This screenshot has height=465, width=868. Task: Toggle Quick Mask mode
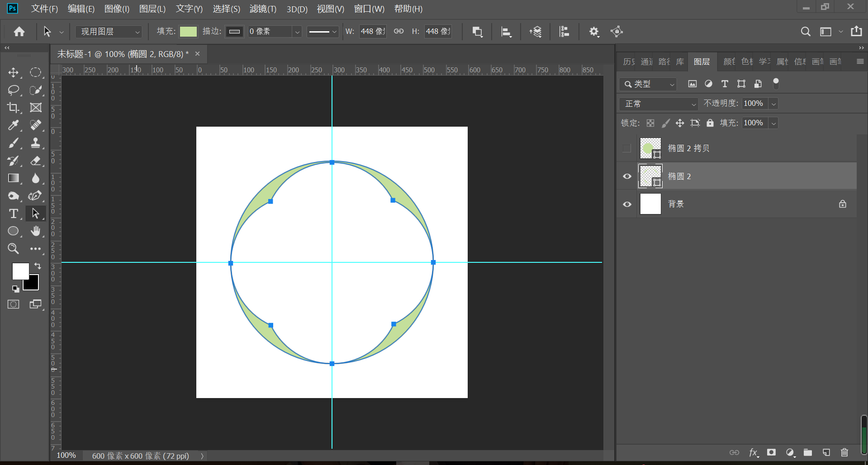pyautogui.click(x=14, y=304)
